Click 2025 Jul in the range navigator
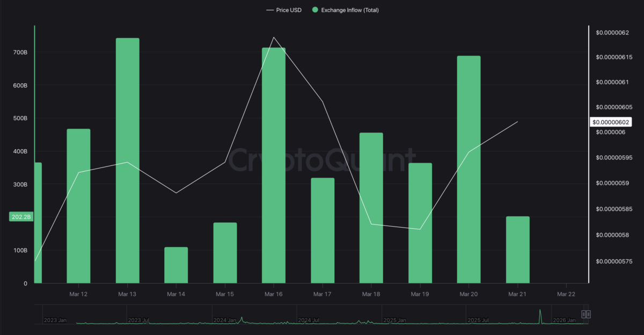 (478, 320)
